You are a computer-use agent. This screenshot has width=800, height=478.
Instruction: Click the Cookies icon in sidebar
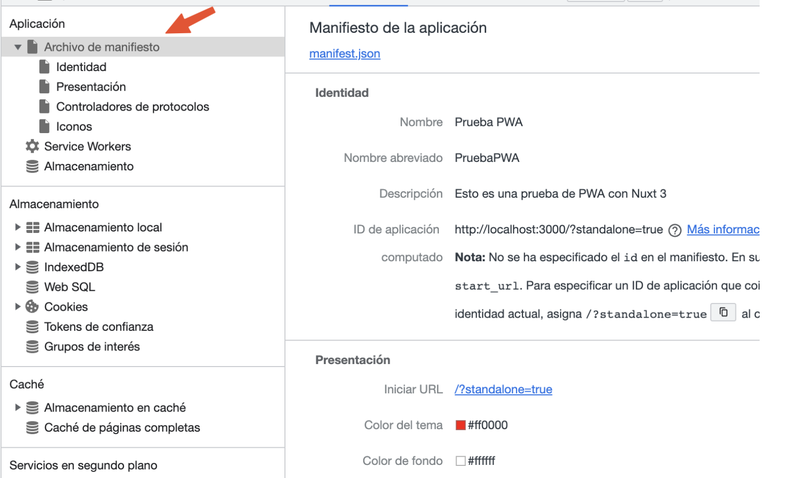pos(32,307)
